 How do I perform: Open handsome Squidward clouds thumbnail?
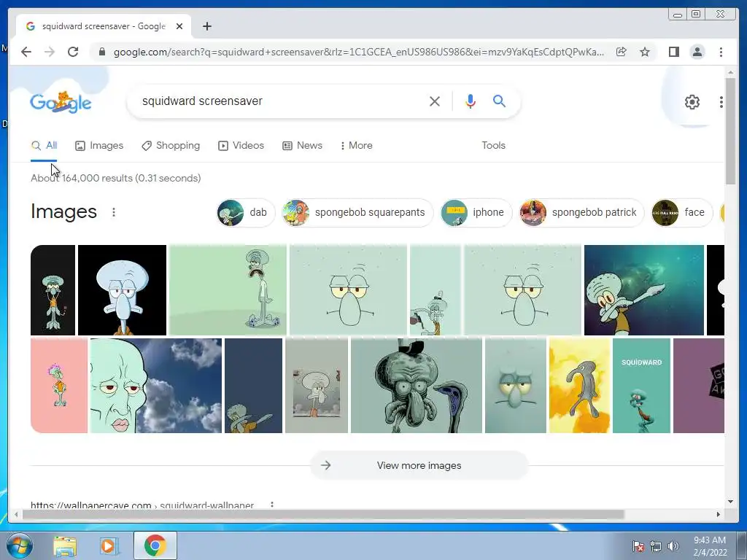pyautogui.click(x=156, y=386)
